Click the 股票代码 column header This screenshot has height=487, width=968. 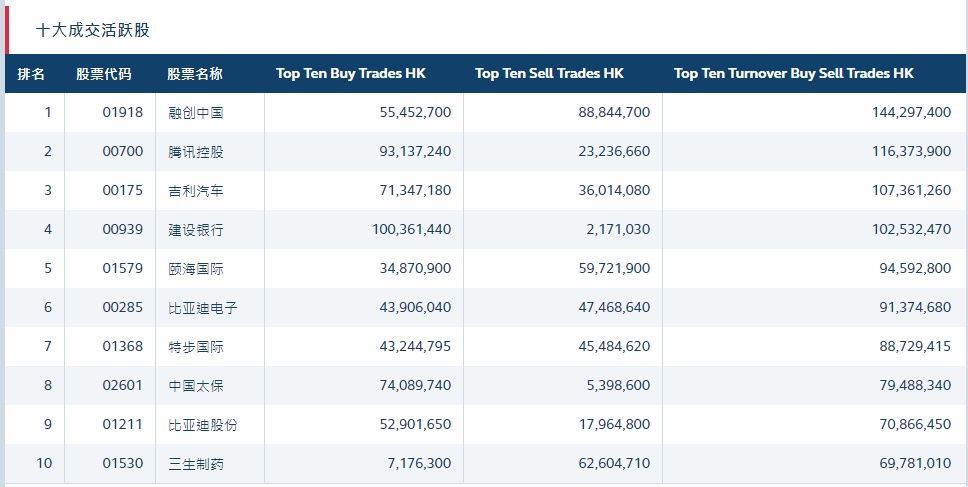coord(103,74)
